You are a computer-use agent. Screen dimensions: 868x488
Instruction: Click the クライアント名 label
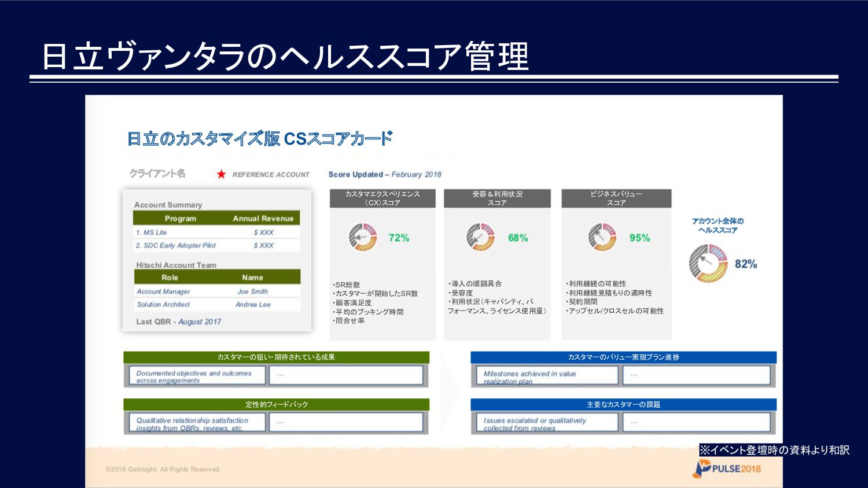pos(157,173)
